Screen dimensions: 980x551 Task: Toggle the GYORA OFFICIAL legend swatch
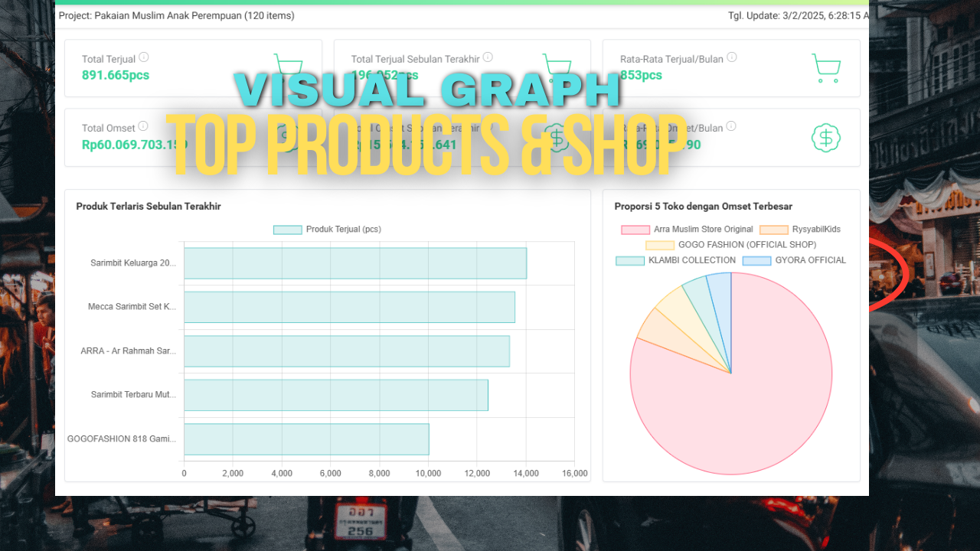coord(756,260)
